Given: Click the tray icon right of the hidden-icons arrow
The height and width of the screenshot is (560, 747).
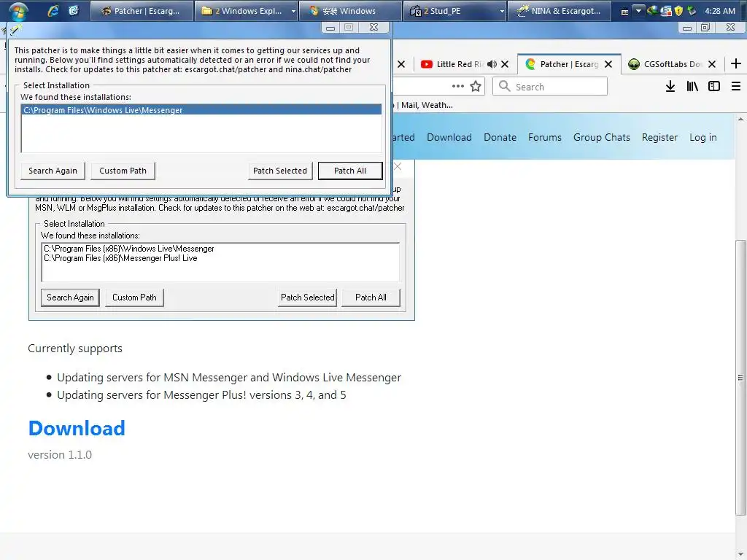Looking at the screenshot, I should tap(652, 10).
